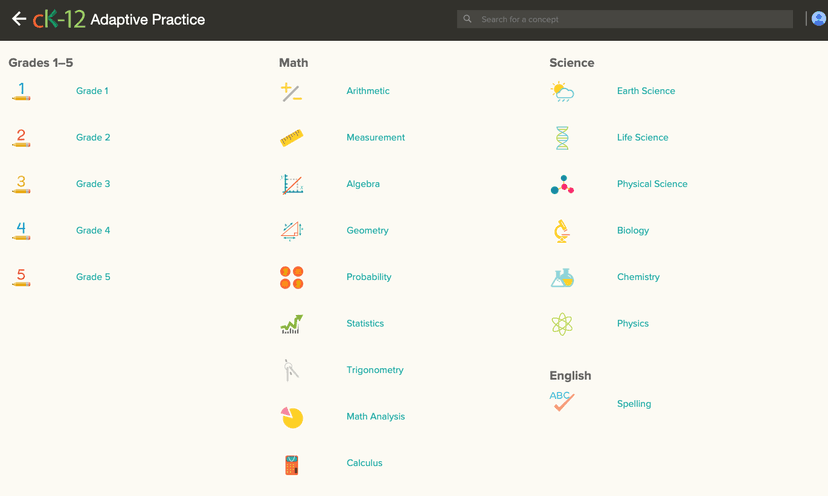Click the Geometry triangle icon
This screenshot has width=828, height=496.
292,231
